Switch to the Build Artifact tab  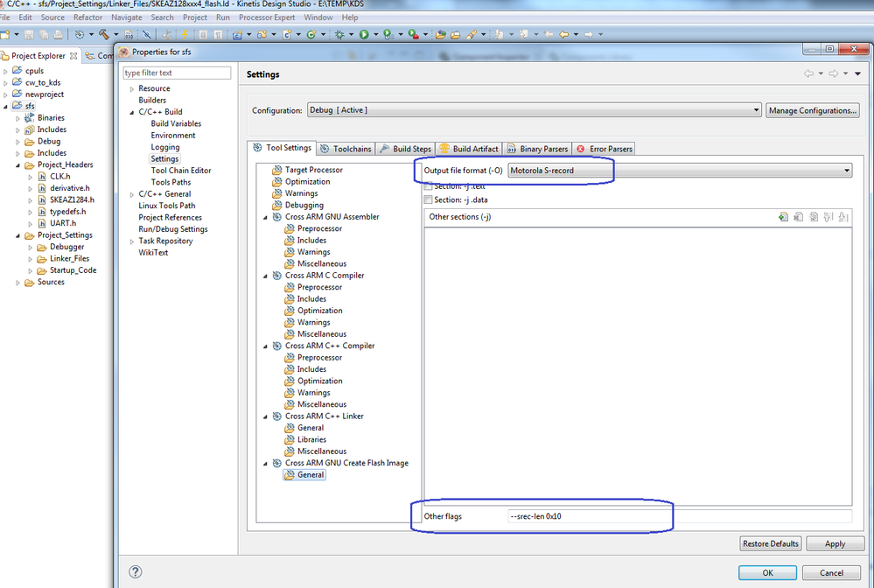click(469, 149)
